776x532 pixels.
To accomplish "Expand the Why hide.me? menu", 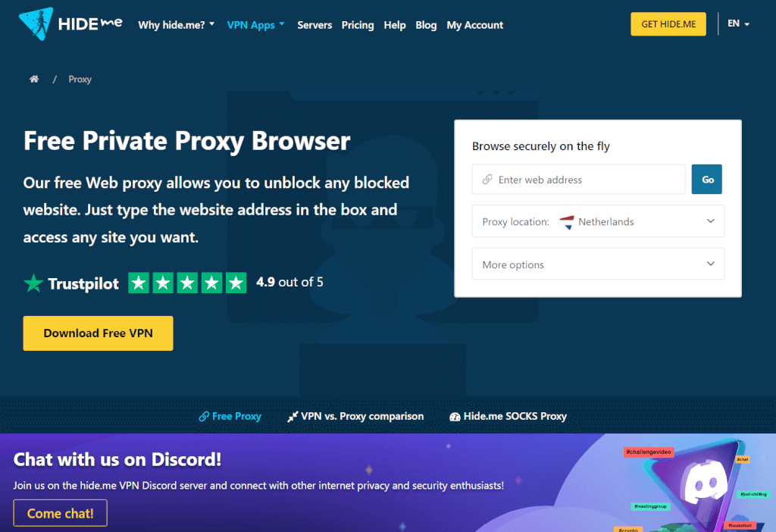I will 176,25.
